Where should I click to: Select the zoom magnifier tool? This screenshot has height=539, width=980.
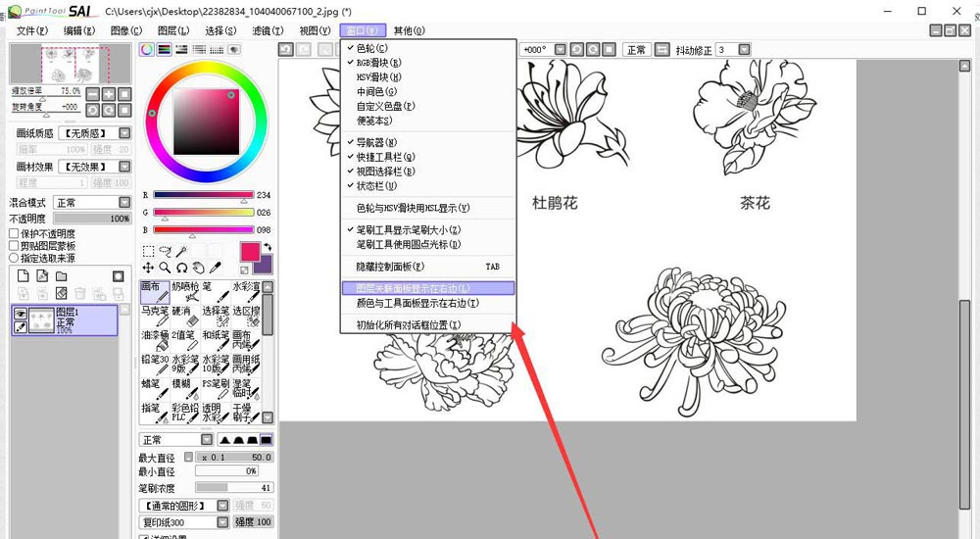[x=165, y=268]
